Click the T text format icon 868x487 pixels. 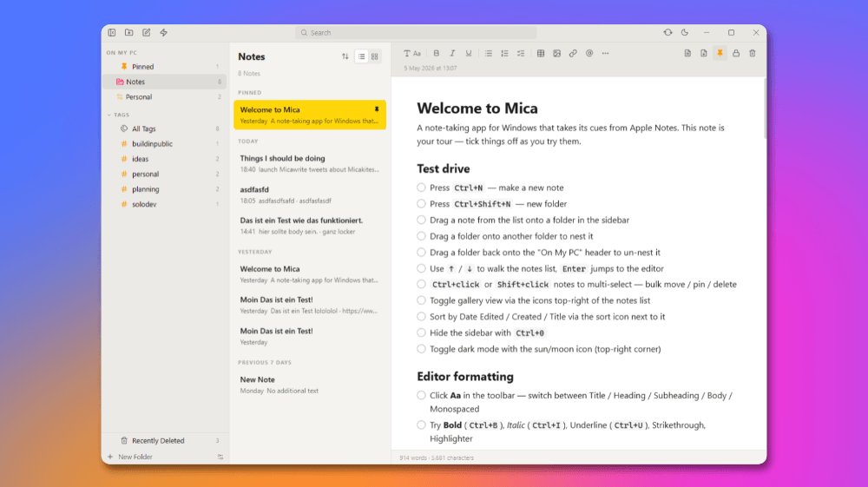click(x=407, y=54)
